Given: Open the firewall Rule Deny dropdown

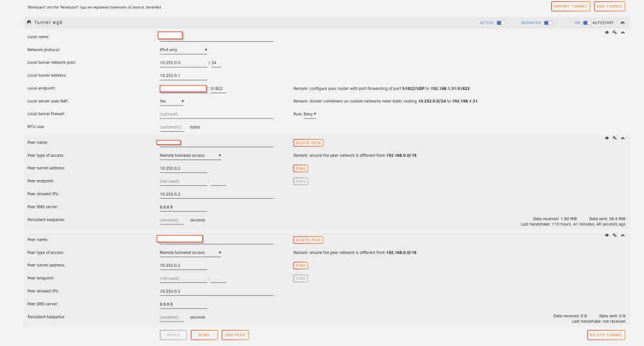Looking at the screenshot, I should pyautogui.click(x=310, y=114).
